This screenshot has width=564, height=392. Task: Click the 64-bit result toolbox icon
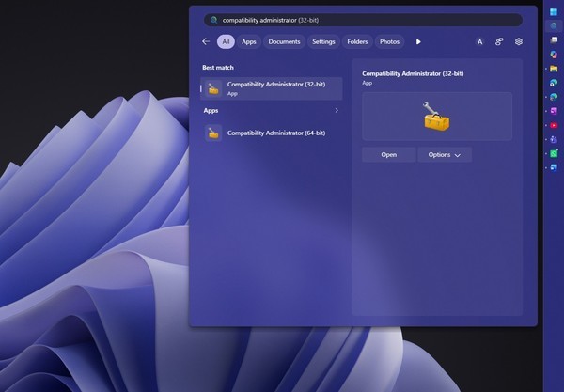tap(213, 133)
